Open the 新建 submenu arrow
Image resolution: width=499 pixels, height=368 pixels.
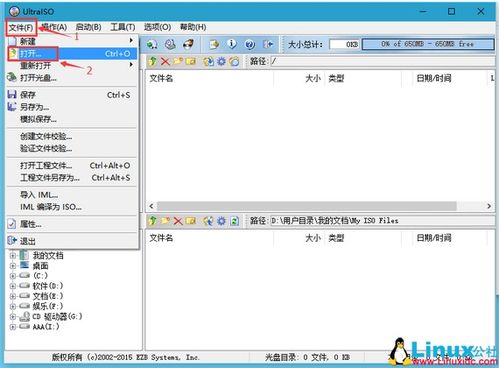pos(131,41)
